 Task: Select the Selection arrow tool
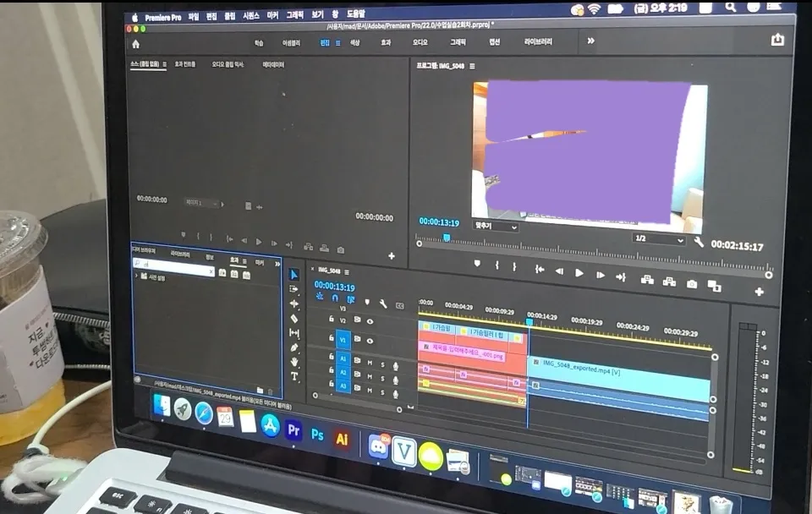coord(294,275)
